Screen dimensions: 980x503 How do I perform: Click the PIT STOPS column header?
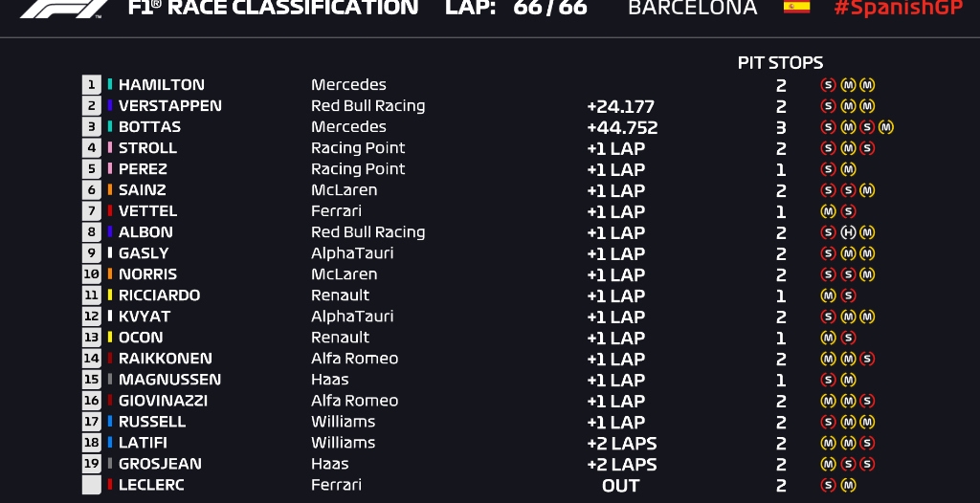click(780, 62)
